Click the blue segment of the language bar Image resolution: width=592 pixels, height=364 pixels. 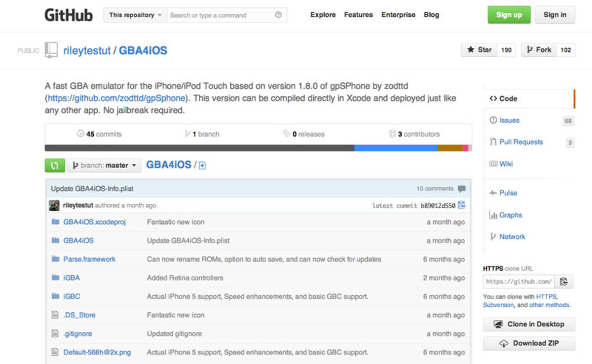pos(396,148)
